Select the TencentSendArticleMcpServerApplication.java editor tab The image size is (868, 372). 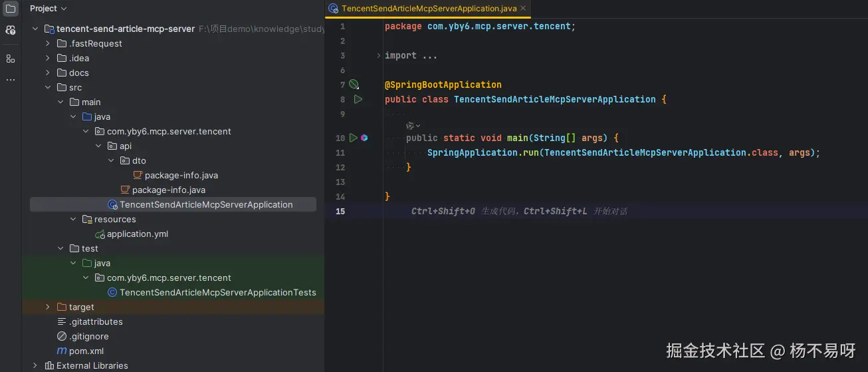click(x=429, y=9)
